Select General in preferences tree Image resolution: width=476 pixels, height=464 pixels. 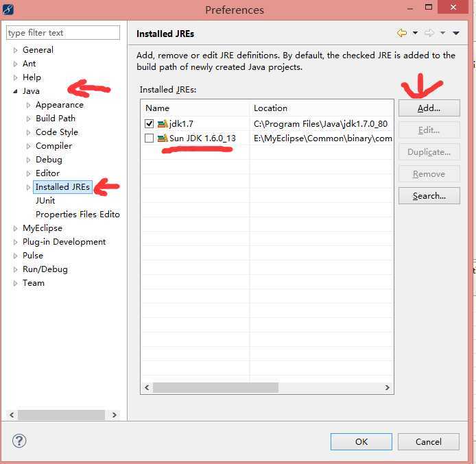[x=38, y=50]
